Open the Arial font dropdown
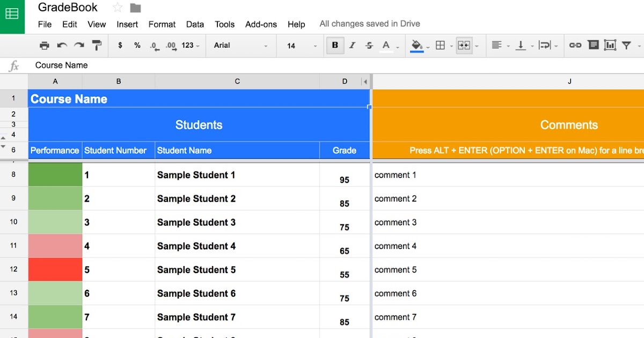644x338 pixels. (x=240, y=46)
